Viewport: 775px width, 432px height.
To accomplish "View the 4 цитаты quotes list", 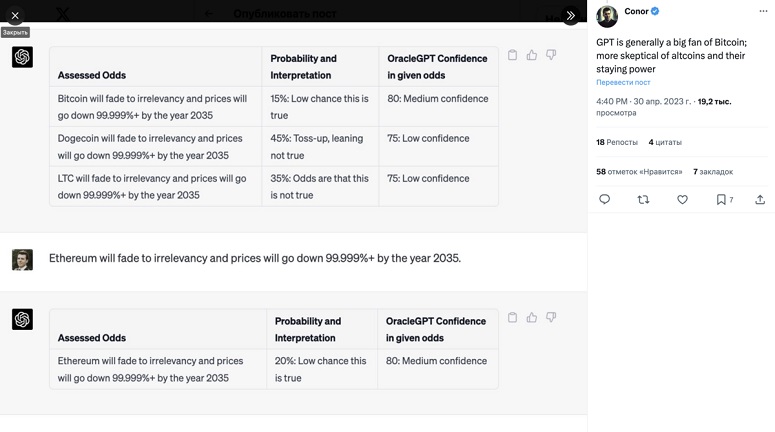I will coord(665,143).
